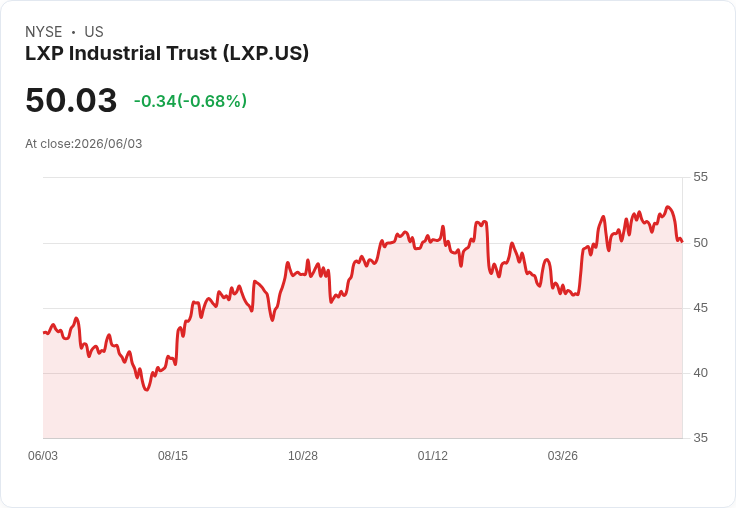Click the At close:2026/06/03 timestamp
Viewport: 736px width, 508px height.
pyautogui.click(x=84, y=144)
